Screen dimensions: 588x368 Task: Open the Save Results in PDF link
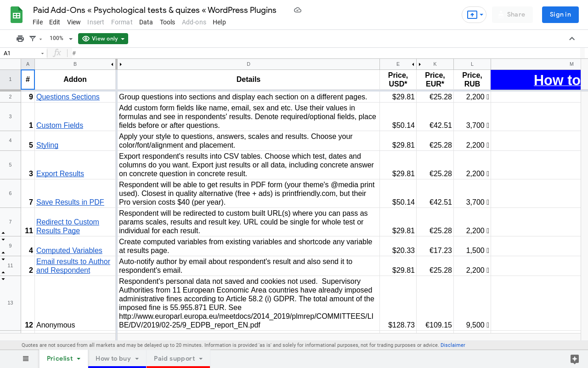pos(70,202)
